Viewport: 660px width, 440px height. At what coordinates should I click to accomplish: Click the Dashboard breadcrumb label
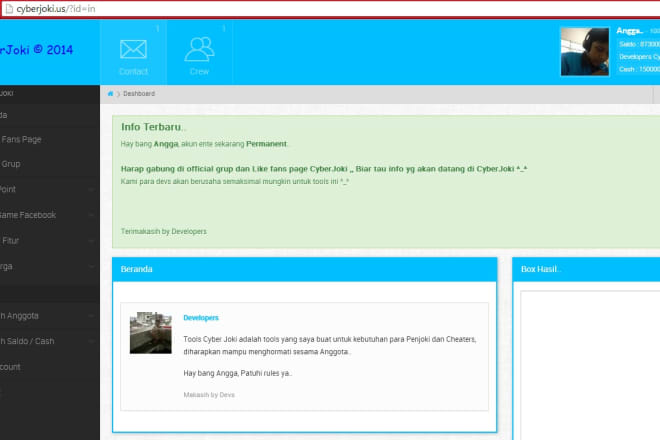139,93
